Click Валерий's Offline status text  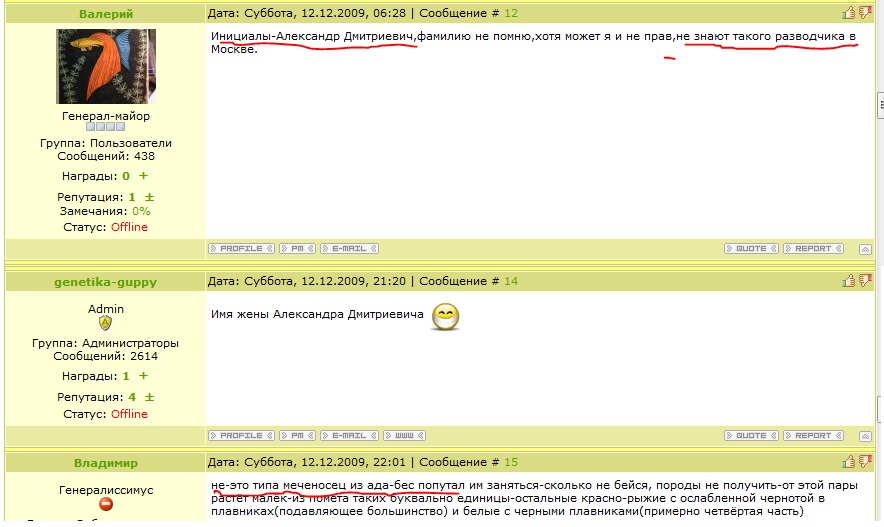pyautogui.click(x=129, y=227)
